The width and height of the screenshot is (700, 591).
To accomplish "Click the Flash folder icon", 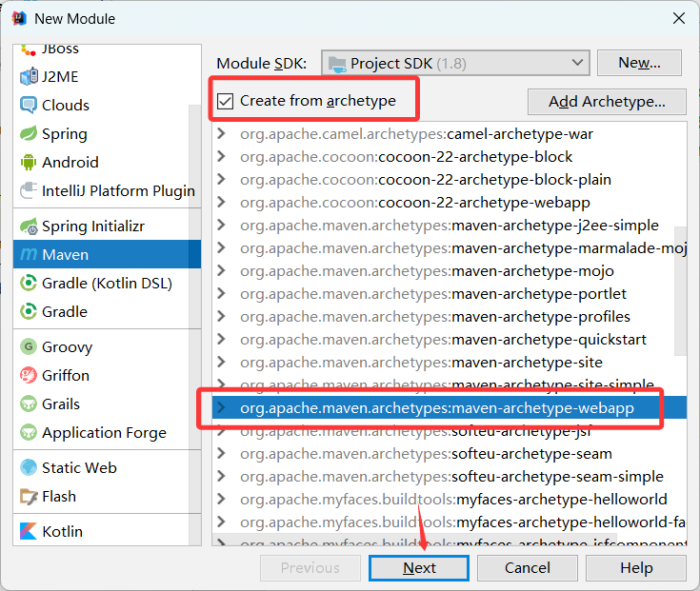I will [29, 497].
